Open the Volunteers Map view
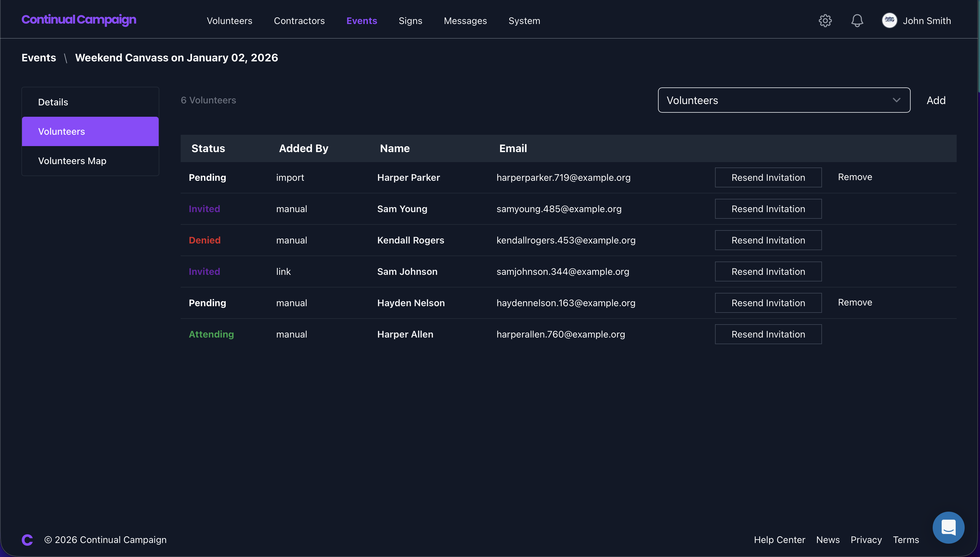 click(72, 161)
